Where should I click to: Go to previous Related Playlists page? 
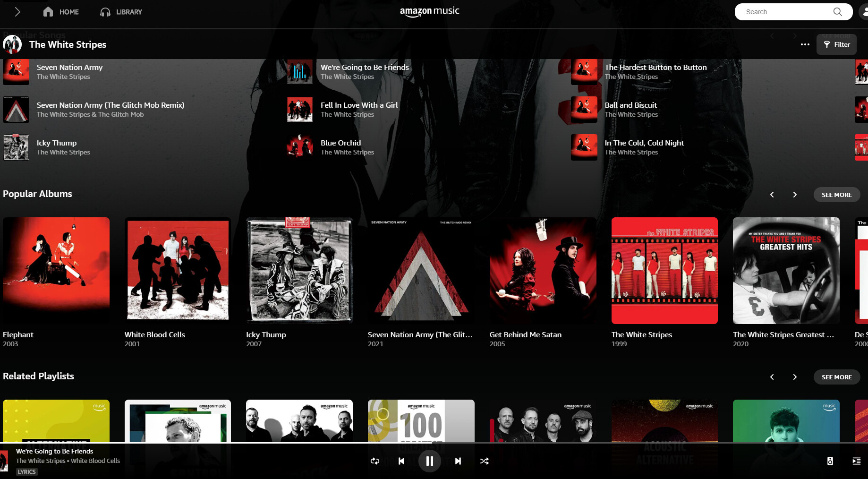pos(772,377)
